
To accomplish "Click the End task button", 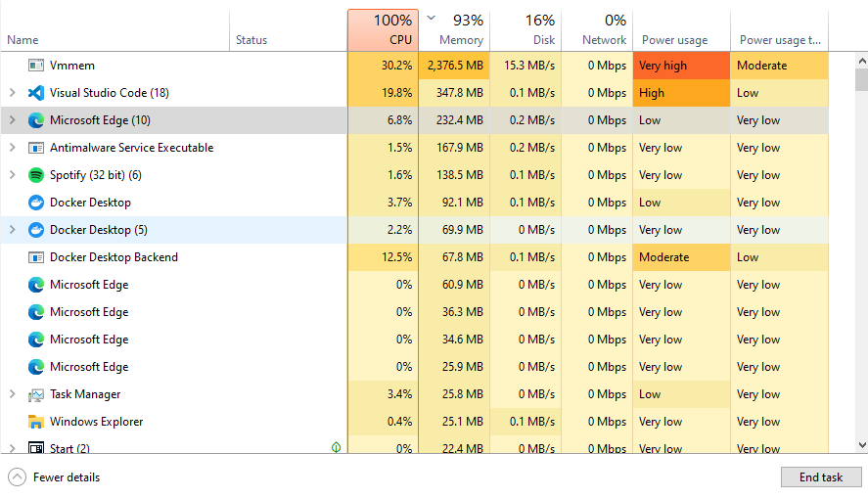I will click(821, 476).
